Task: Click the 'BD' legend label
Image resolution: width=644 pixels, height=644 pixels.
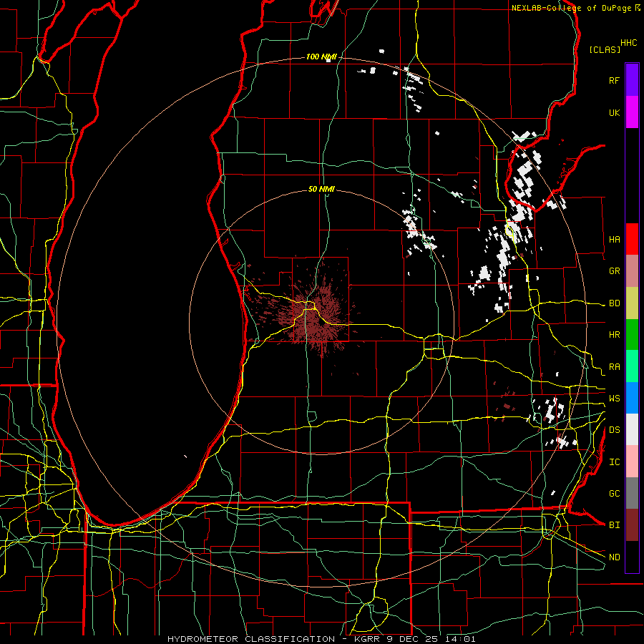Action: [615, 303]
